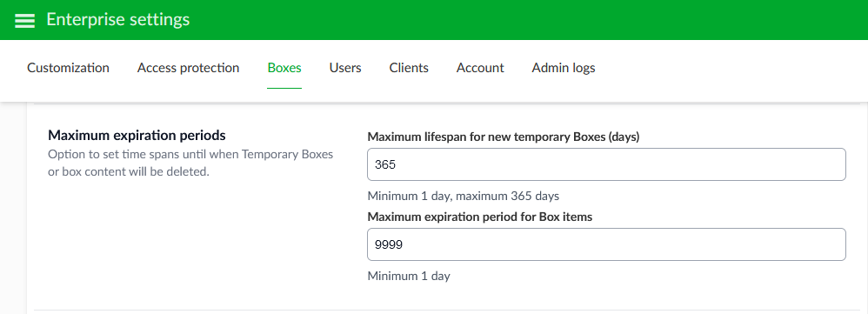The image size is (868, 314).
Task: Click the empty green header bar area
Action: 526,20
